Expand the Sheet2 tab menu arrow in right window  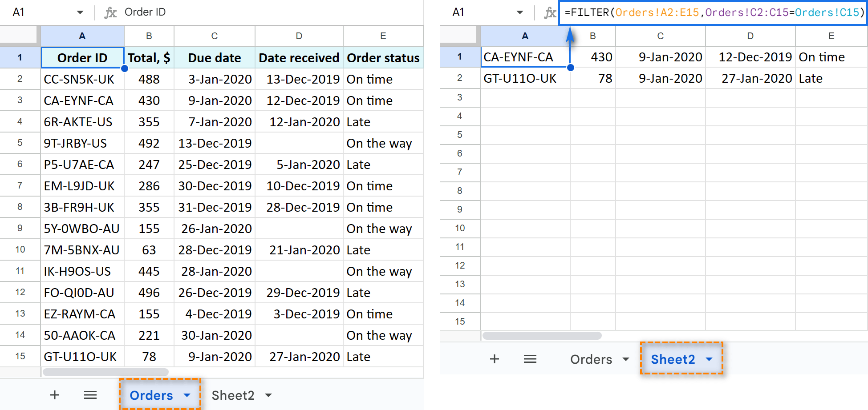(x=709, y=359)
